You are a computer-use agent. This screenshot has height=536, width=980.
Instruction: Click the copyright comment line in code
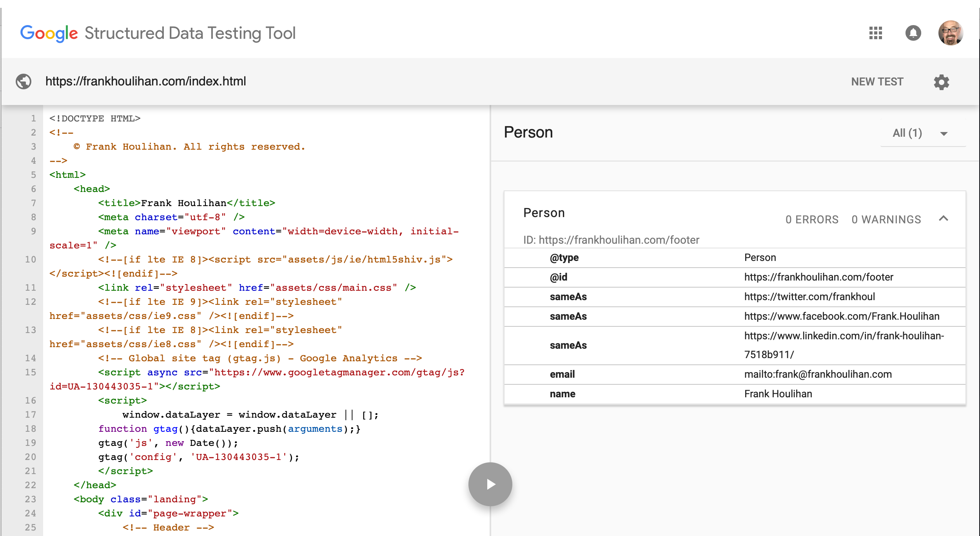pos(189,147)
